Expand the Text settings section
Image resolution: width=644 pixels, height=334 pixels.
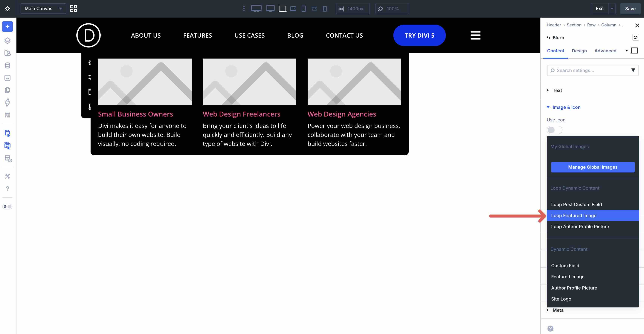pos(557,91)
